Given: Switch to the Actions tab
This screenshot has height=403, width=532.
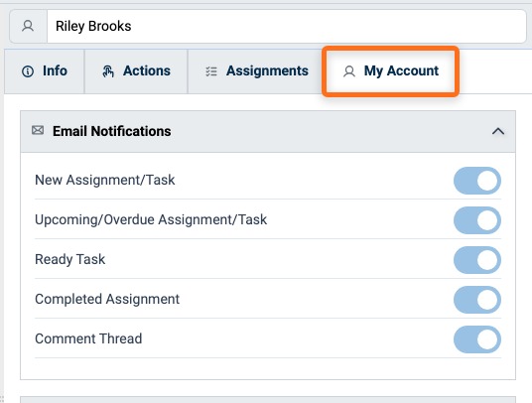Looking at the screenshot, I should click(x=136, y=71).
